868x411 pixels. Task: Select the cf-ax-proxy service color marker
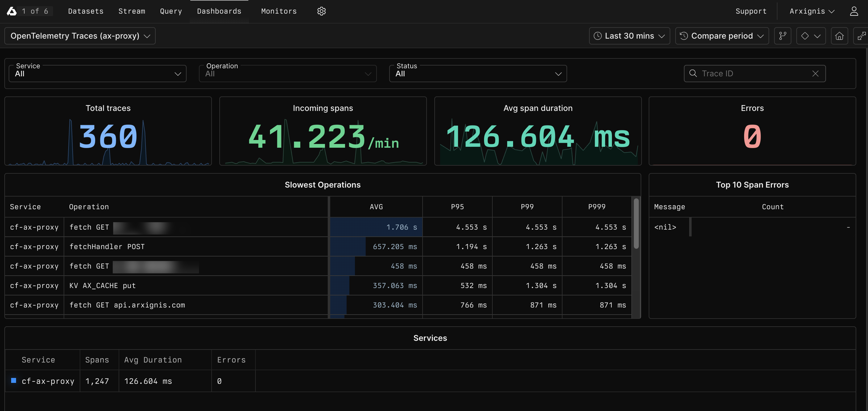pyautogui.click(x=14, y=381)
